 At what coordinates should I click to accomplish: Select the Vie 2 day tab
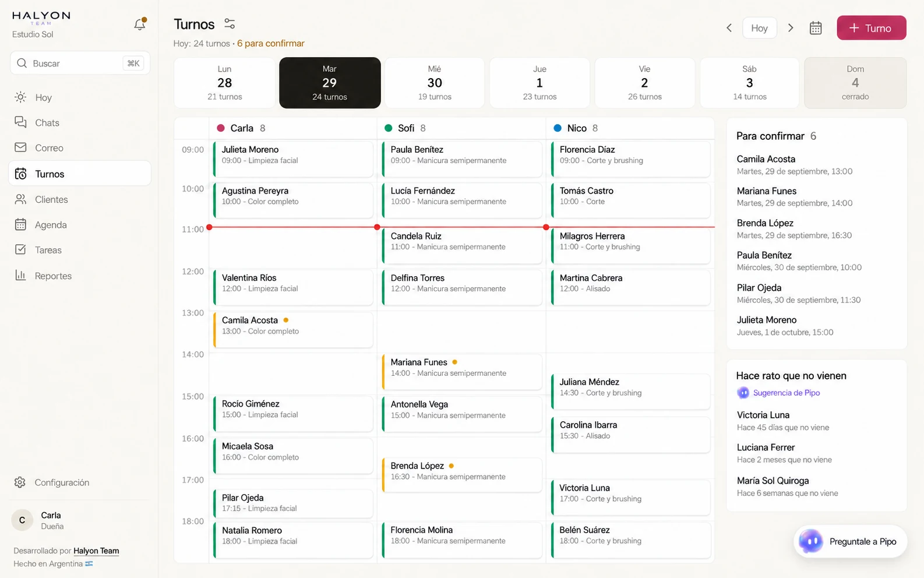click(644, 83)
